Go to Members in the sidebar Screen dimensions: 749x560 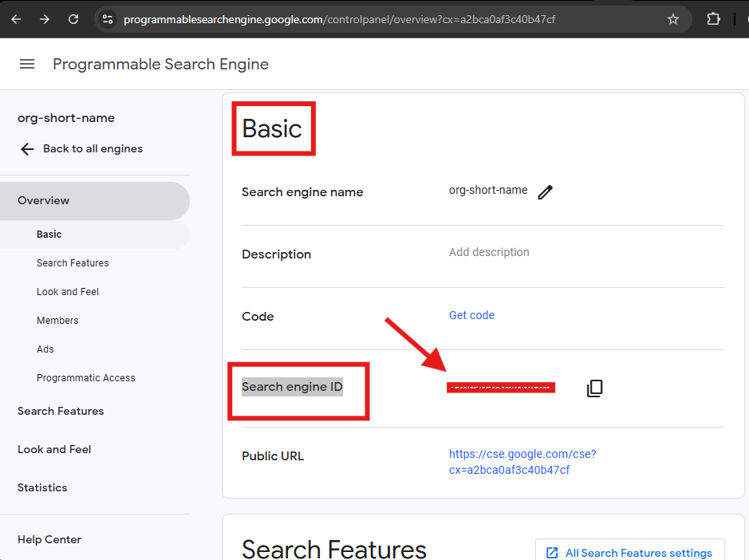[57, 320]
